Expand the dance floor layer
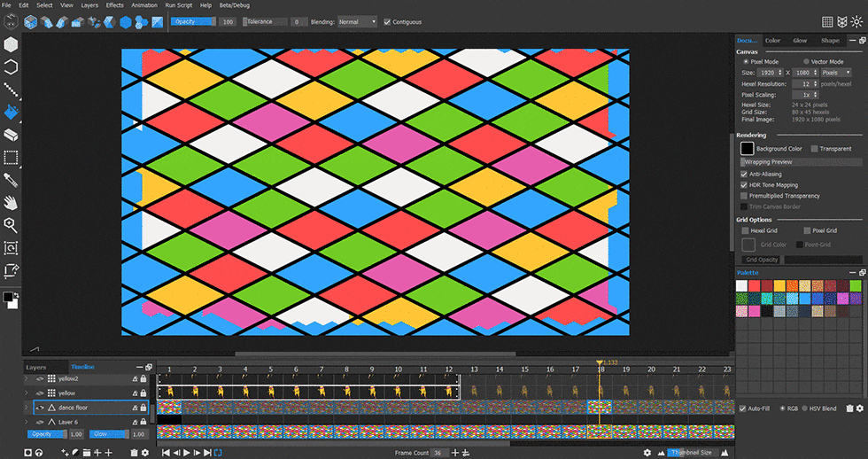 27,408
